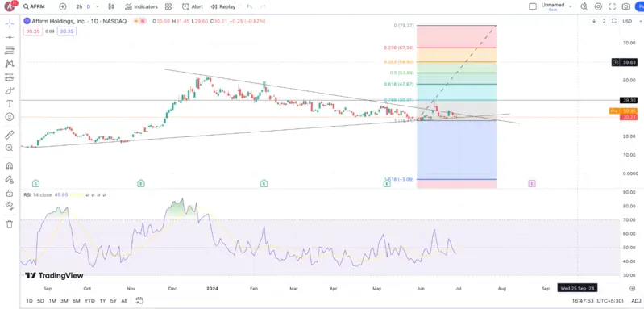Screen dimensions: 644x309
Task: Select the trend line tool
Action: [x=10, y=37]
